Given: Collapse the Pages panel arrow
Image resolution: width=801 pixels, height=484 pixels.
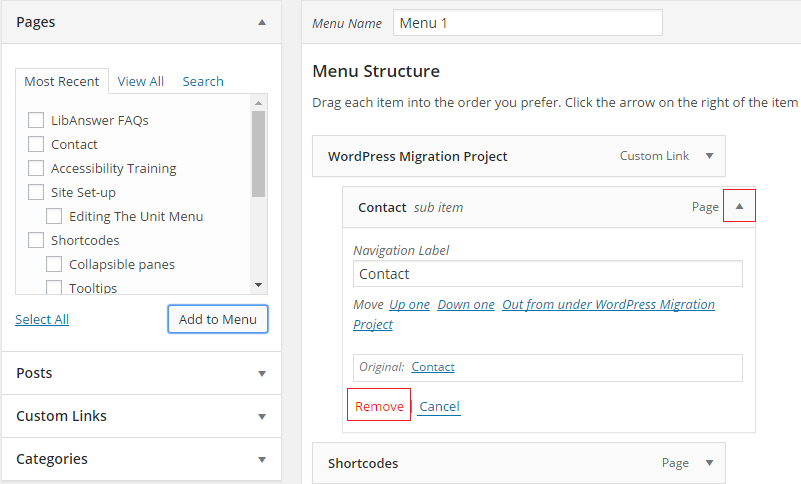Looking at the screenshot, I should pos(262,22).
